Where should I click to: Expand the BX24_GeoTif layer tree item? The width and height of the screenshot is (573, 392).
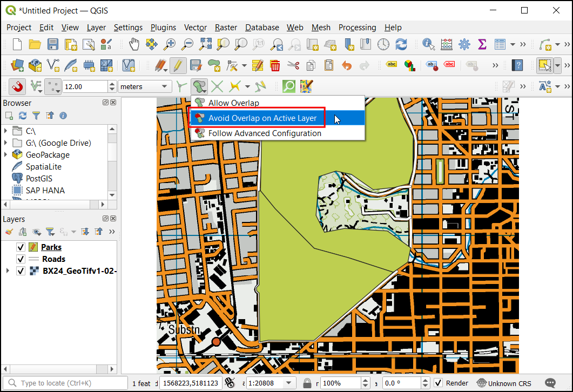tap(8, 271)
